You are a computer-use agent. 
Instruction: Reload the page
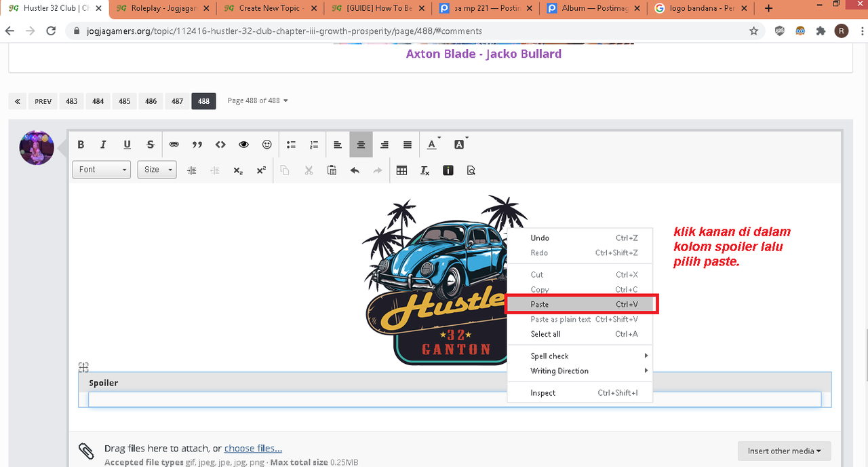tap(51, 31)
